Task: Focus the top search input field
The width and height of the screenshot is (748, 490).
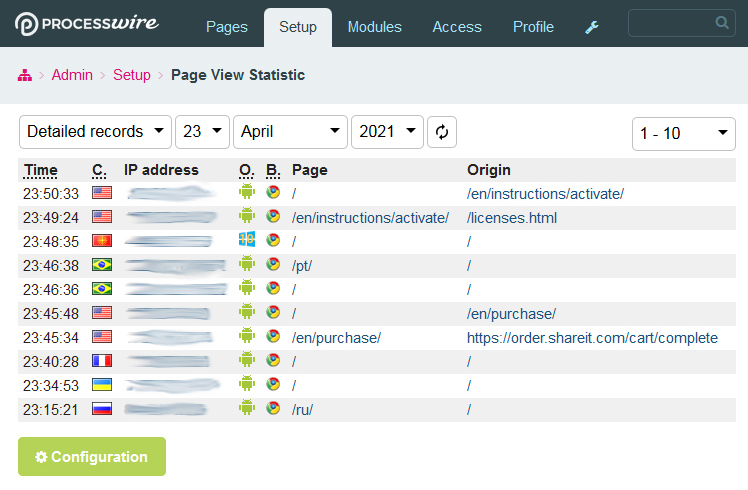Action: tap(670, 23)
